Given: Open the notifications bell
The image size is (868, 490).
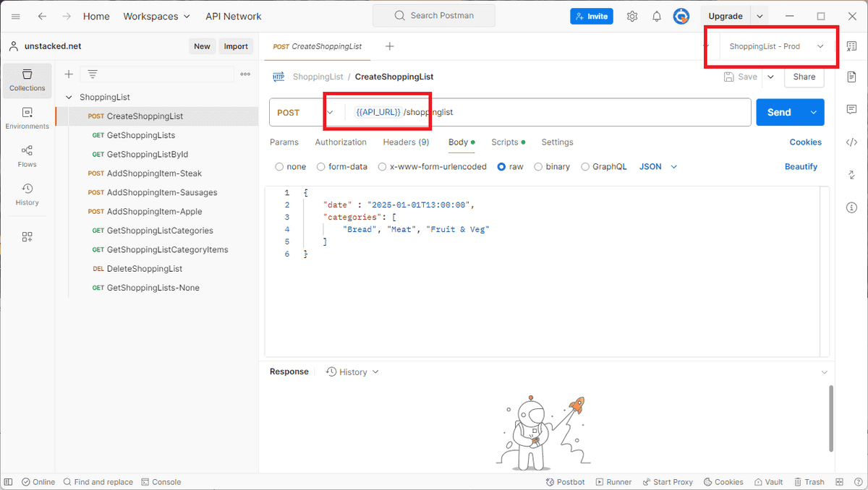Looking at the screenshot, I should pos(657,16).
